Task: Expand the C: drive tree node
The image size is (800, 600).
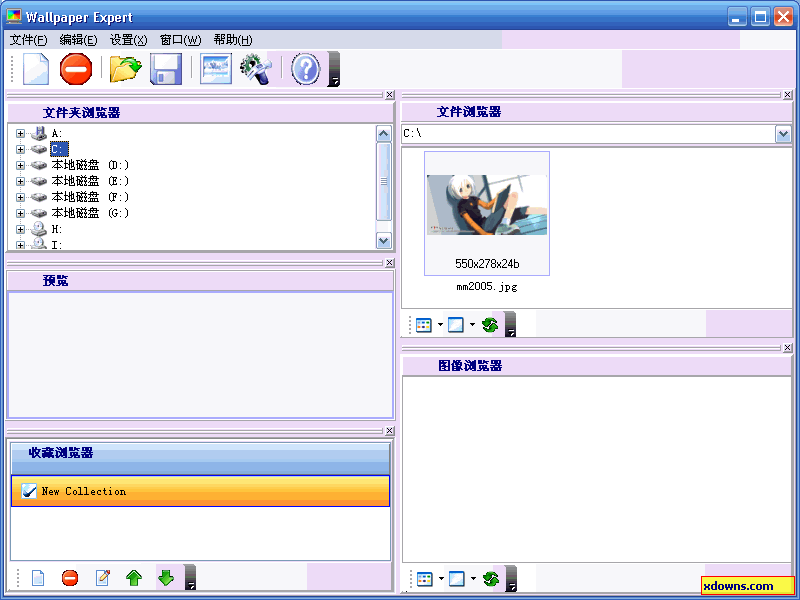Action: 20,149
